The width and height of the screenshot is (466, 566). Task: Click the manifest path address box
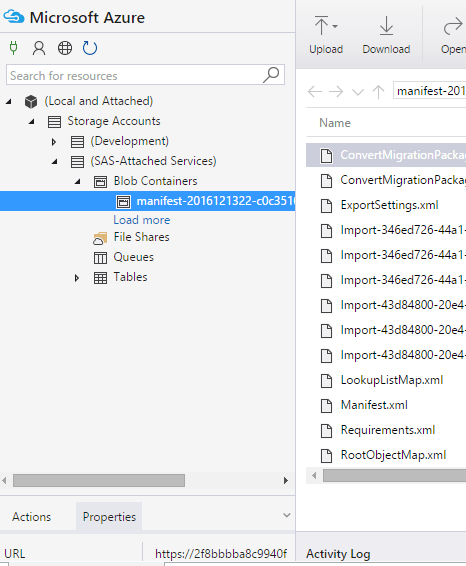point(430,91)
